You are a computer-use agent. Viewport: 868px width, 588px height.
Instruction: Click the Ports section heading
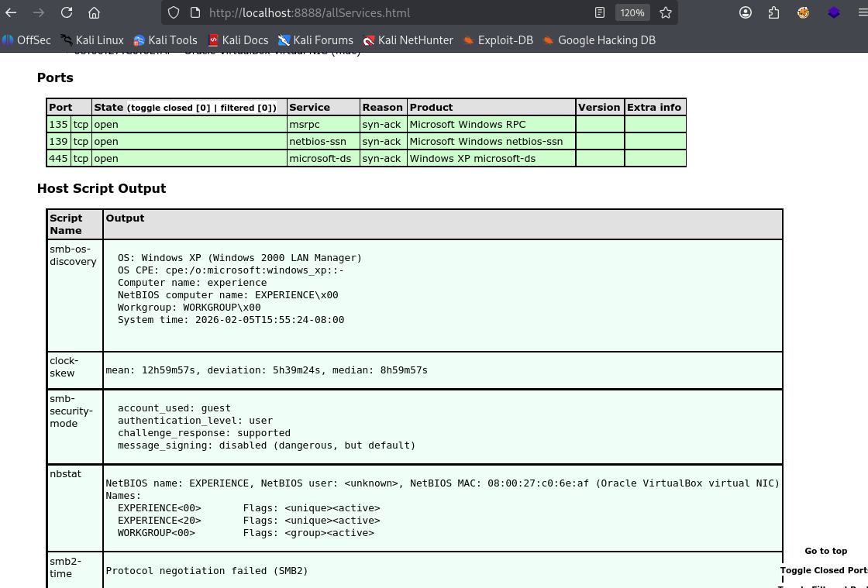[55, 78]
